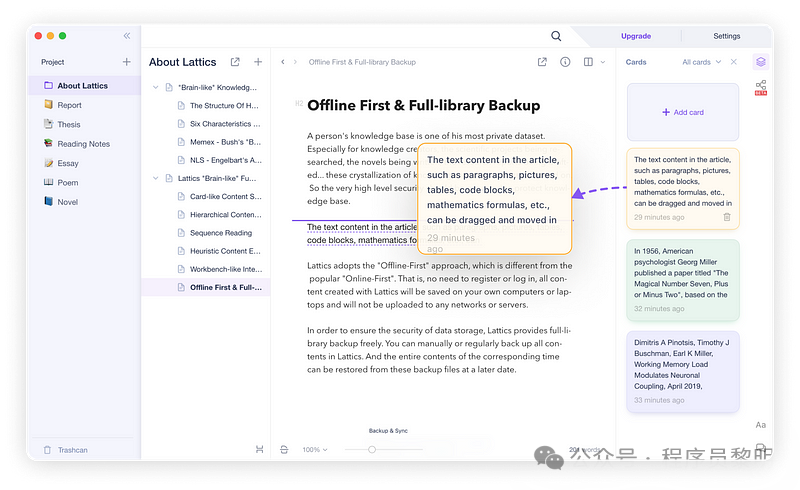The image size is (800, 490).
Task: Open the All cards filter dropdown
Action: [x=702, y=62]
